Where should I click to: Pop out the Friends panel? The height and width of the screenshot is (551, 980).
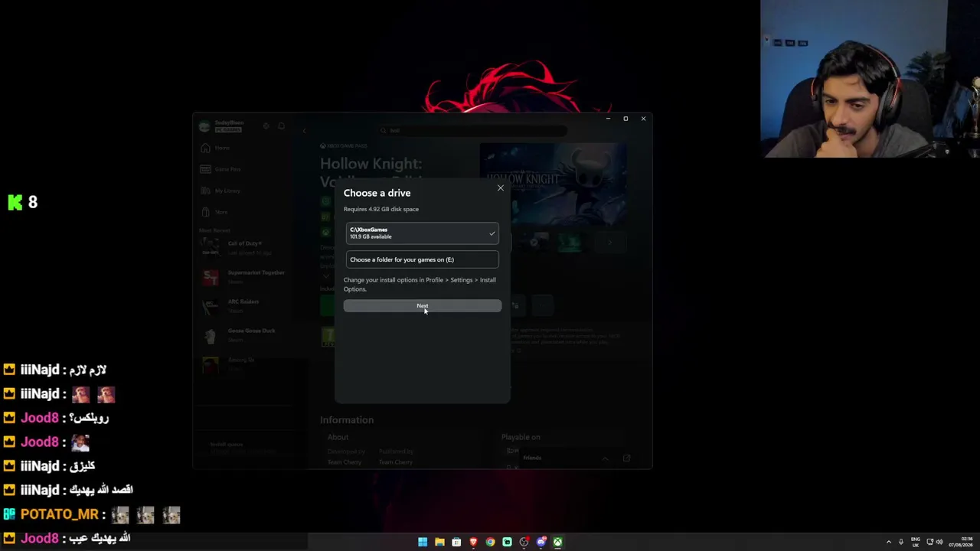[626, 458]
